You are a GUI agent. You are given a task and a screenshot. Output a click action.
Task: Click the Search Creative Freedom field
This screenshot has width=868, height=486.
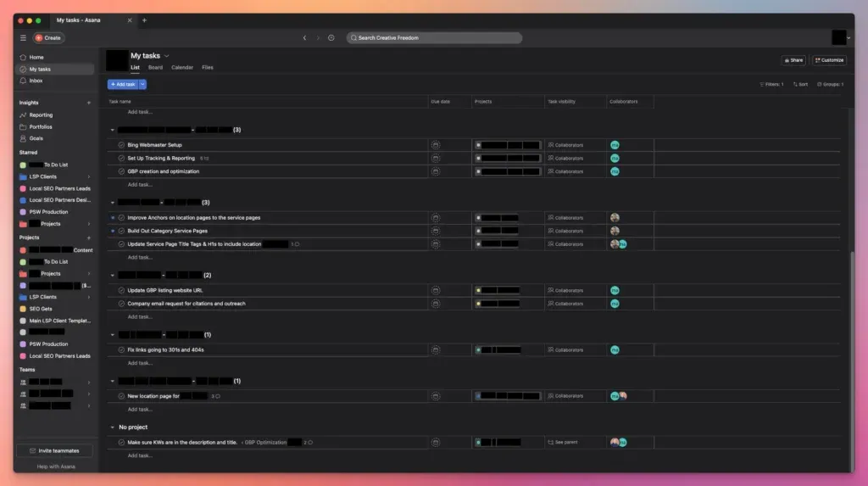point(434,38)
